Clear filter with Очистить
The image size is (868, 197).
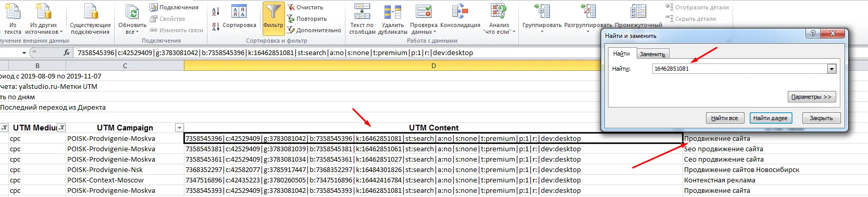(305, 7)
